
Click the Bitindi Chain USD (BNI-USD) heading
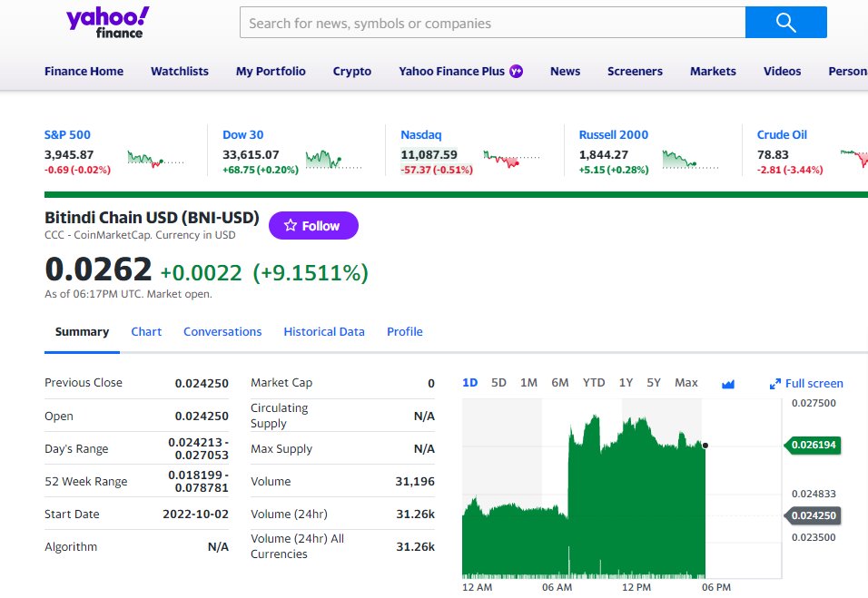152,218
